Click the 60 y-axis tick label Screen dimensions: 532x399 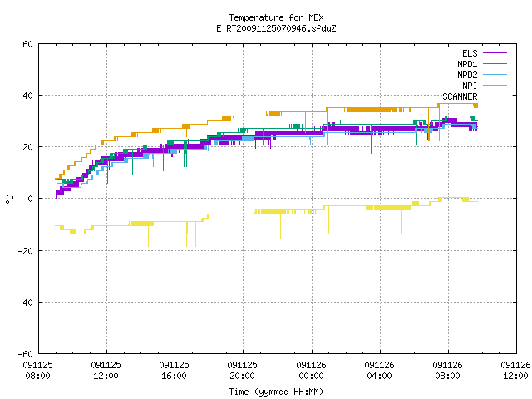click(x=27, y=44)
